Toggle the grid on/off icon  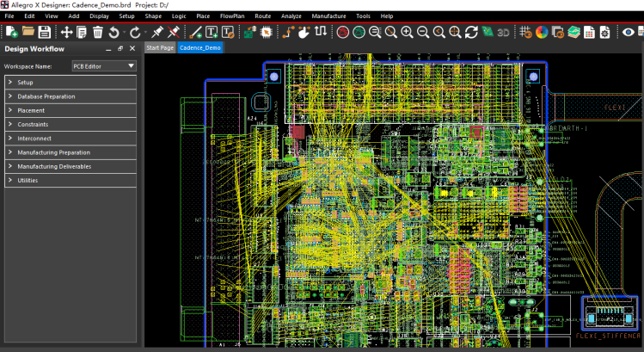525,32
